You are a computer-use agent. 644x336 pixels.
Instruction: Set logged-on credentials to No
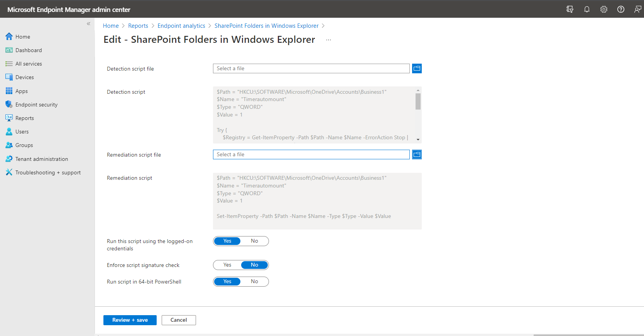tap(254, 241)
